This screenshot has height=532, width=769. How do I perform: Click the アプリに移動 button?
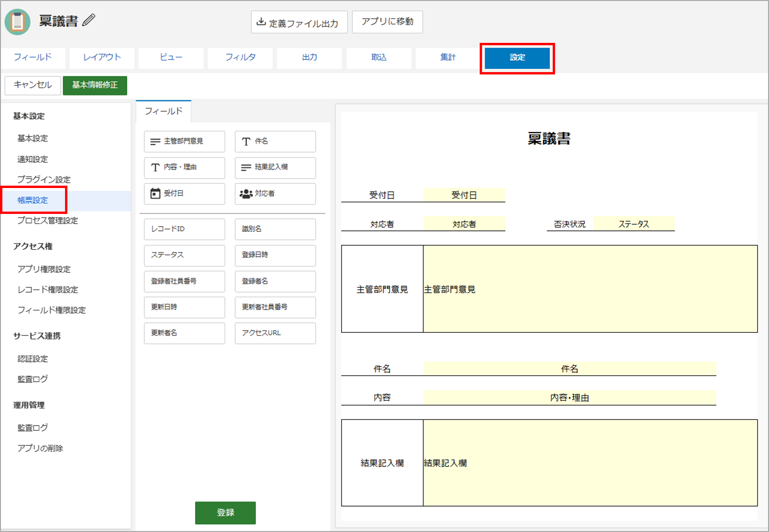pos(387,22)
